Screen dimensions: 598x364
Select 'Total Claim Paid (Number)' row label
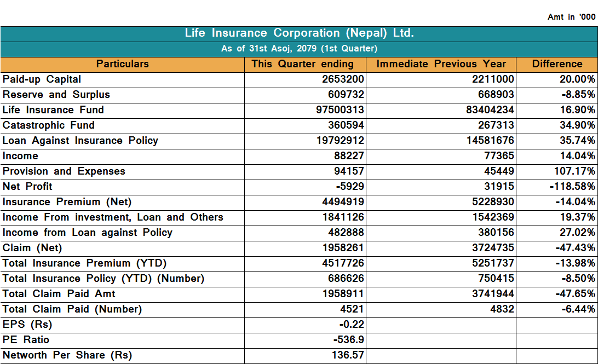coord(72,309)
